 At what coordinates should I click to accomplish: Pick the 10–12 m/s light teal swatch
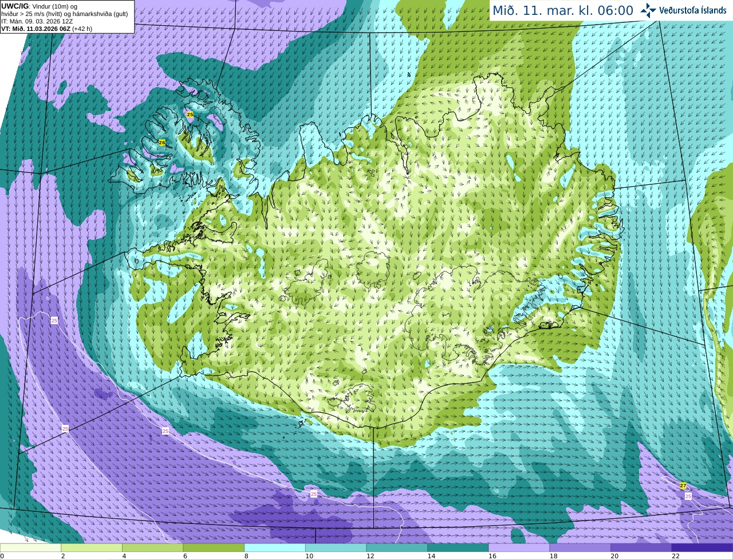336,548
